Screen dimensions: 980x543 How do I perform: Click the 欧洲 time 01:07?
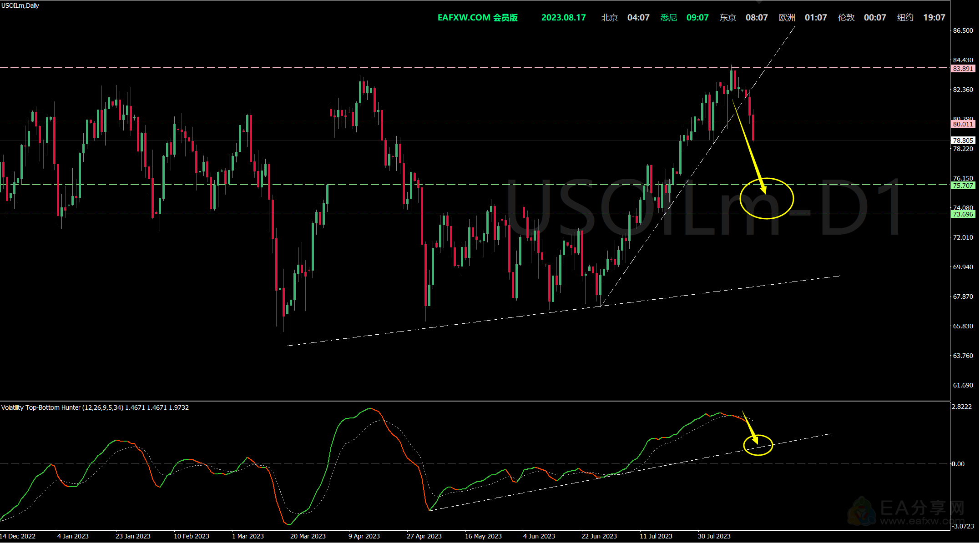point(816,18)
